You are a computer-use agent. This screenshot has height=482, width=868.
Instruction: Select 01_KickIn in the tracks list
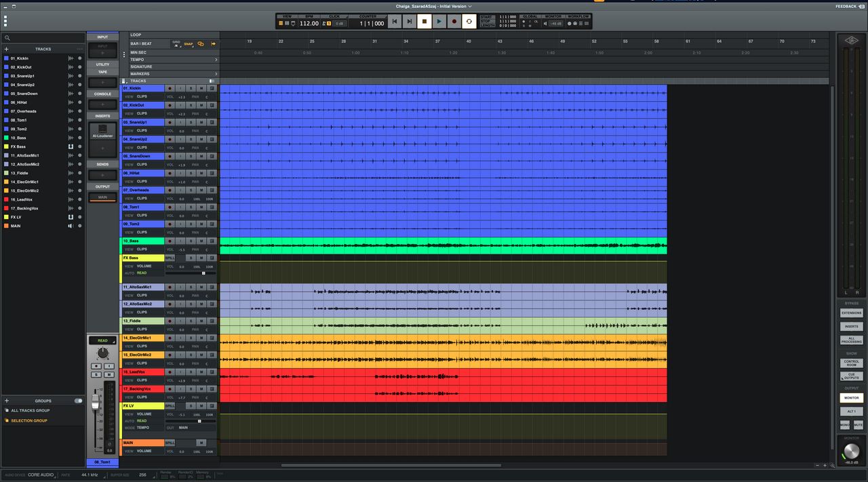click(20, 58)
